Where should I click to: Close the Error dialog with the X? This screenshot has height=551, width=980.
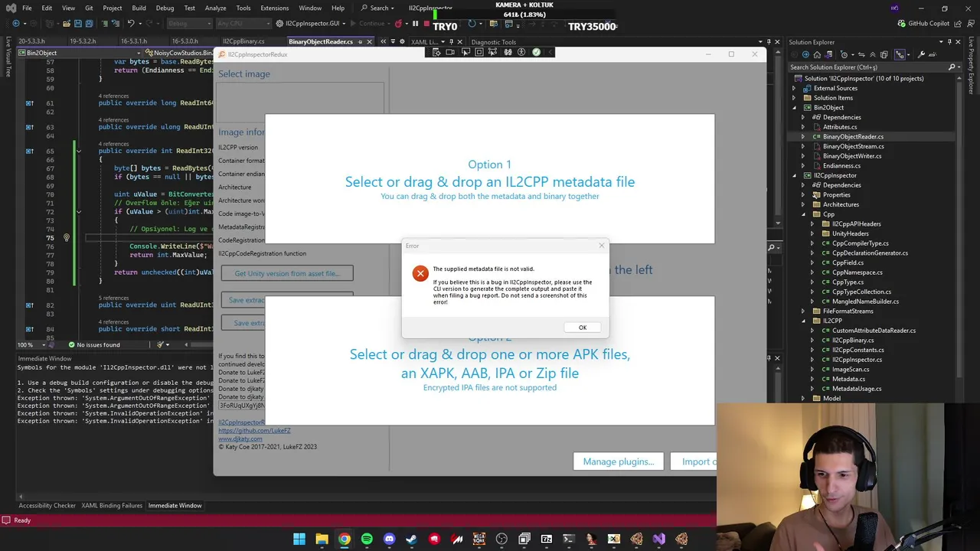pyautogui.click(x=602, y=246)
